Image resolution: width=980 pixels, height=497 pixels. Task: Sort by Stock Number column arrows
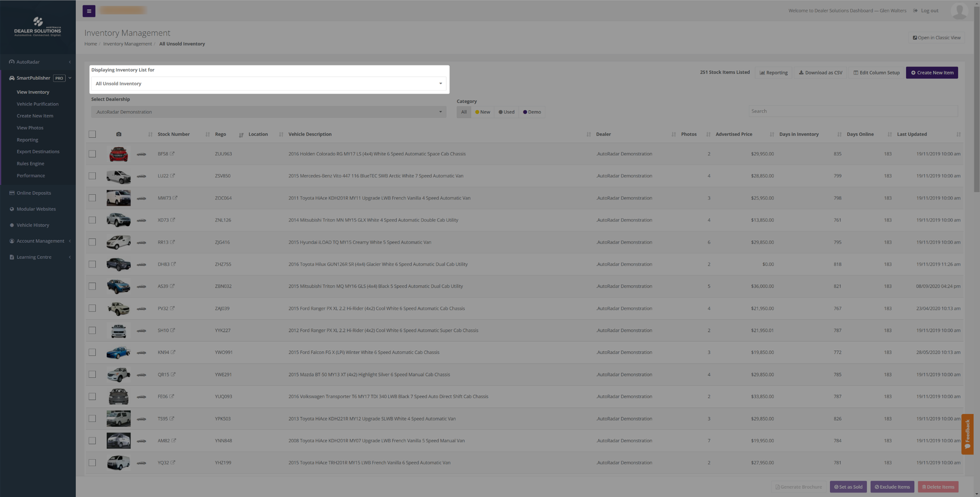(x=207, y=134)
